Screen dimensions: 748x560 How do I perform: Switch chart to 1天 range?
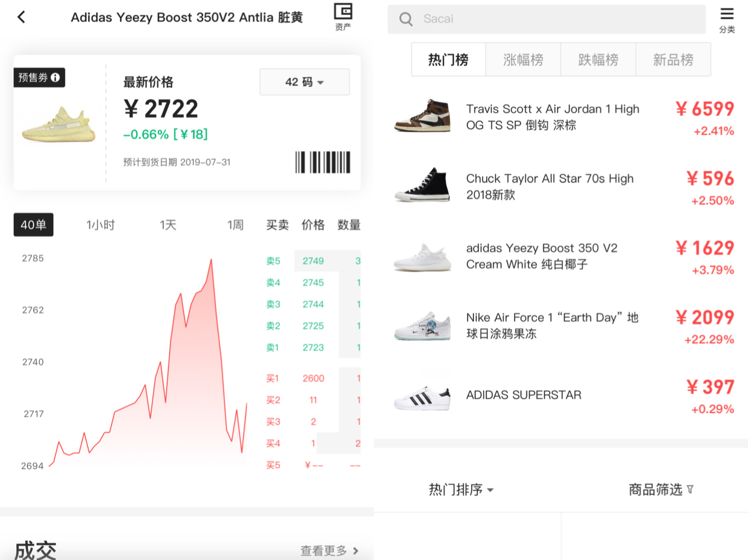pyautogui.click(x=168, y=225)
